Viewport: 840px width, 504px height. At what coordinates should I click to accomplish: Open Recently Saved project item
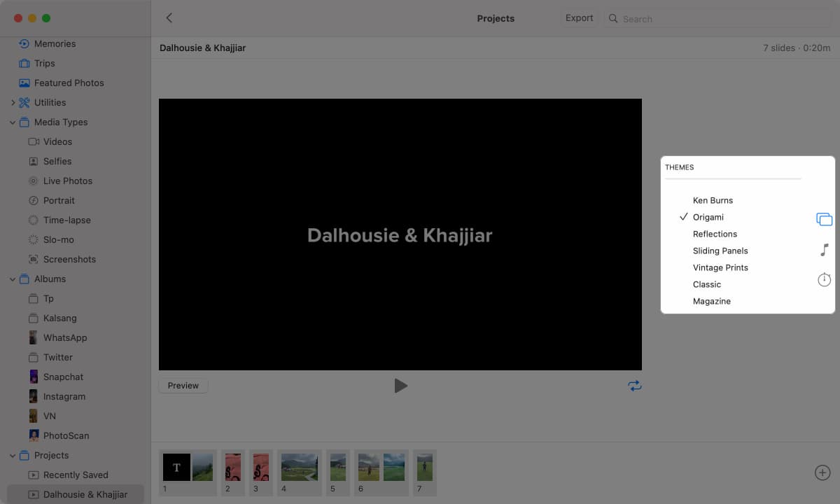76,475
